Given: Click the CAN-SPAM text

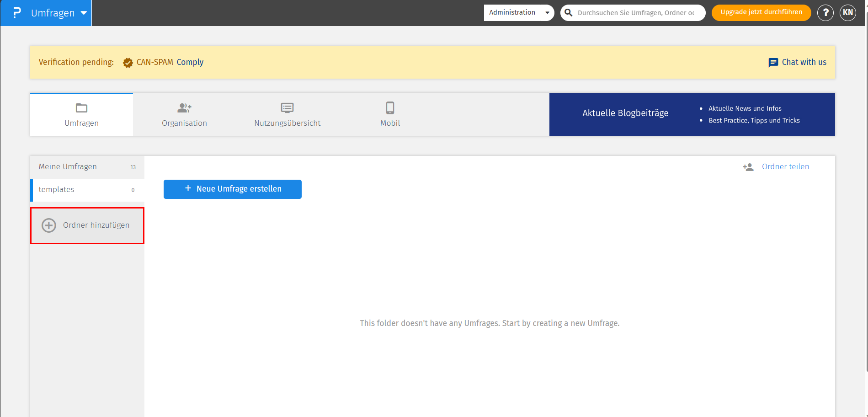Looking at the screenshot, I should click(x=155, y=62).
